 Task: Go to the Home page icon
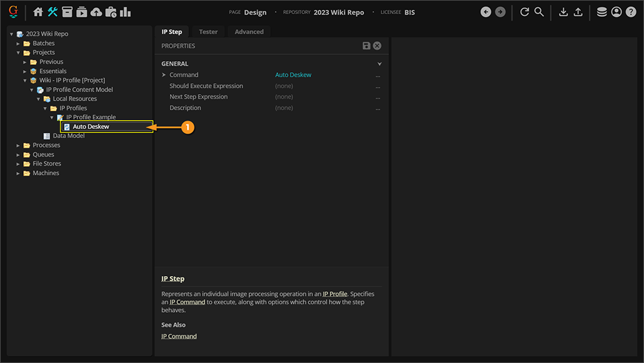[x=38, y=12]
